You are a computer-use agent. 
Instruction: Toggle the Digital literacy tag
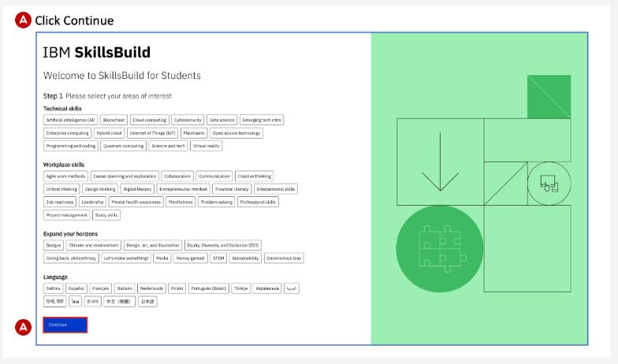[137, 189]
